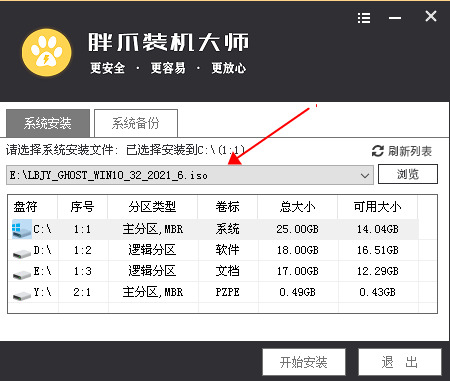Click the 更安全 slogan text
Image resolution: width=450 pixels, height=381 pixels.
[108, 68]
